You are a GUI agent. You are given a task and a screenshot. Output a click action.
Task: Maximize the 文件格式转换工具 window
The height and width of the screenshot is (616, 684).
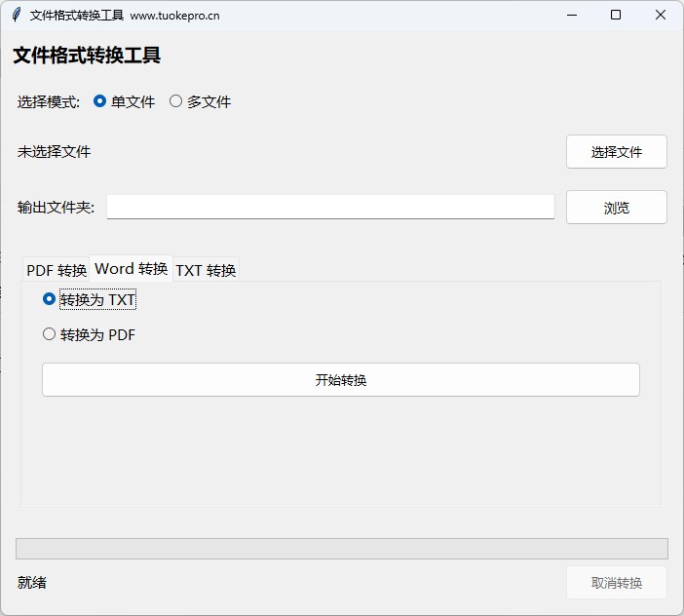tap(616, 15)
